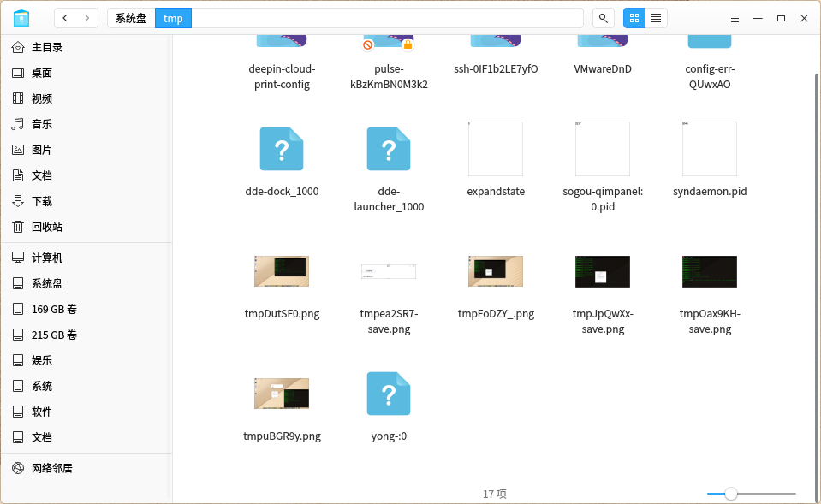Click the deepin-cloud-print-config folder name
The height and width of the screenshot is (504, 821).
coord(282,76)
